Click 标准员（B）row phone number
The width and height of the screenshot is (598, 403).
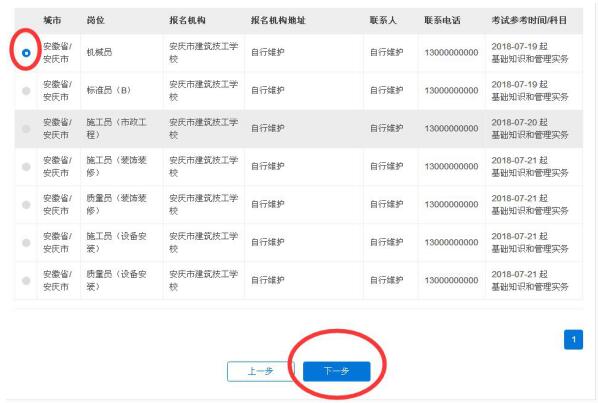pos(451,90)
